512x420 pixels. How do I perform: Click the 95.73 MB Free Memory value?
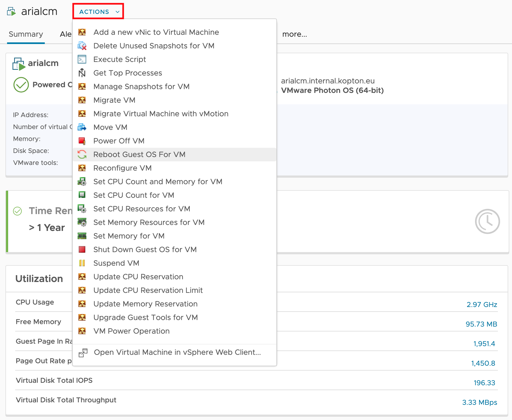click(x=481, y=324)
